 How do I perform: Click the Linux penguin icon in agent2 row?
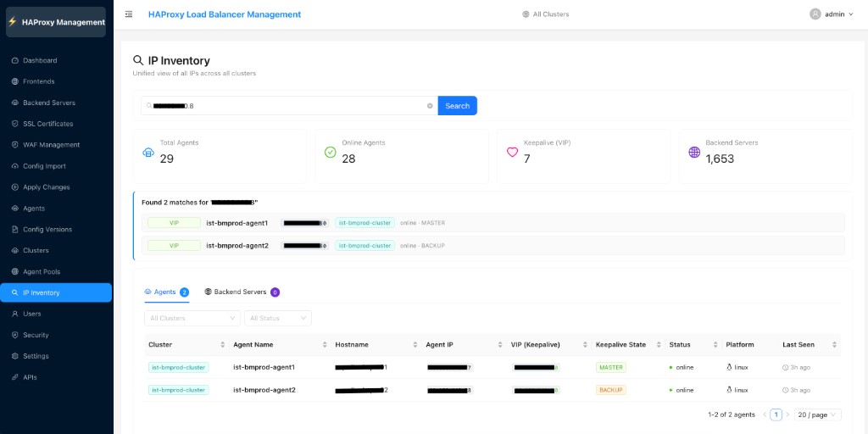[730, 390]
